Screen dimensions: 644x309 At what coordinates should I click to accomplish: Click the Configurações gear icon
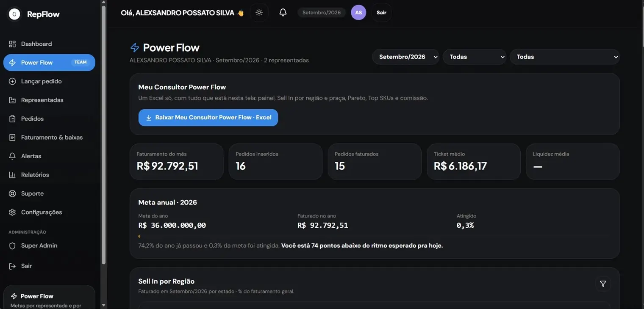pyautogui.click(x=12, y=212)
